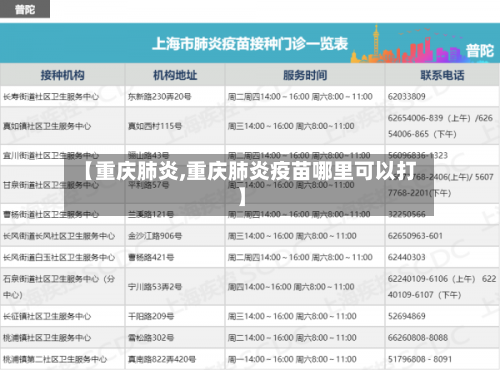The height and width of the screenshot is (370, 500).
Task: Click the 机构地址 column header
Action: point(175,75)
